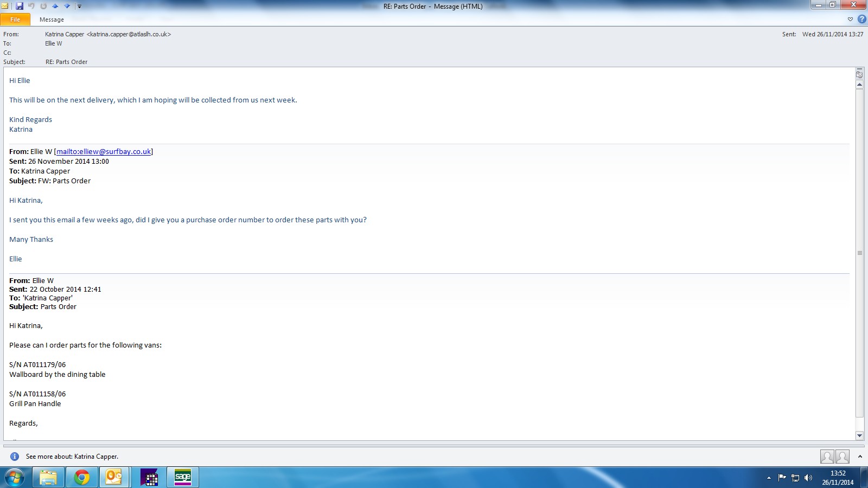
Task: Click 'Sent: 22 October 2014 12:41' line
Action: pos(55,290)
